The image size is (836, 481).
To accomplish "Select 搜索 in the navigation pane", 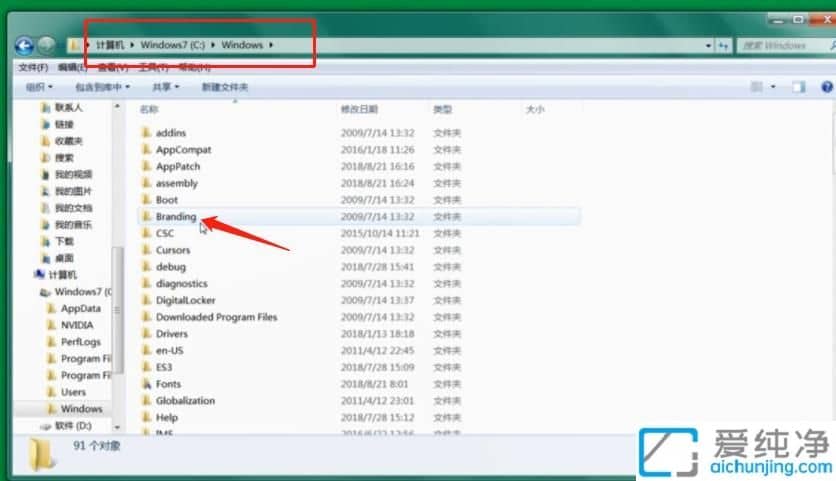I will click(x=64, y=158).
